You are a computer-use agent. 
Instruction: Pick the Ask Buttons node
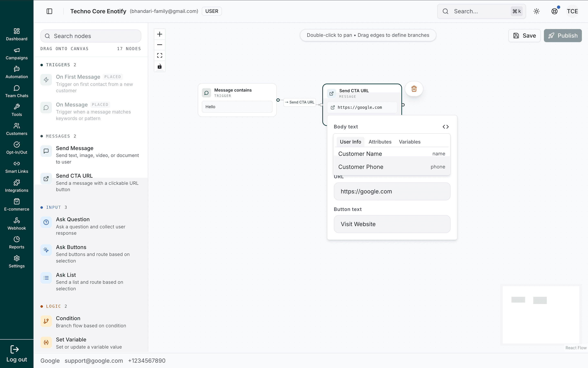(x=91, y=254)
